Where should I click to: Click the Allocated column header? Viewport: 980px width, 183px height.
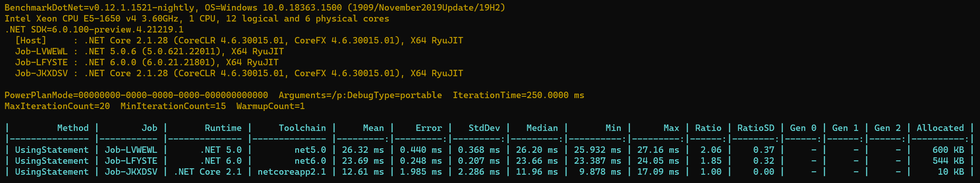[x=940, y=128]
